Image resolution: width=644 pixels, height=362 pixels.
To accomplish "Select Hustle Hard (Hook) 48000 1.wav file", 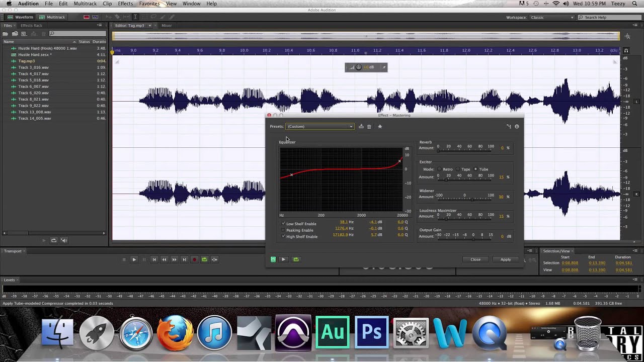I will (x=47, y=48).
